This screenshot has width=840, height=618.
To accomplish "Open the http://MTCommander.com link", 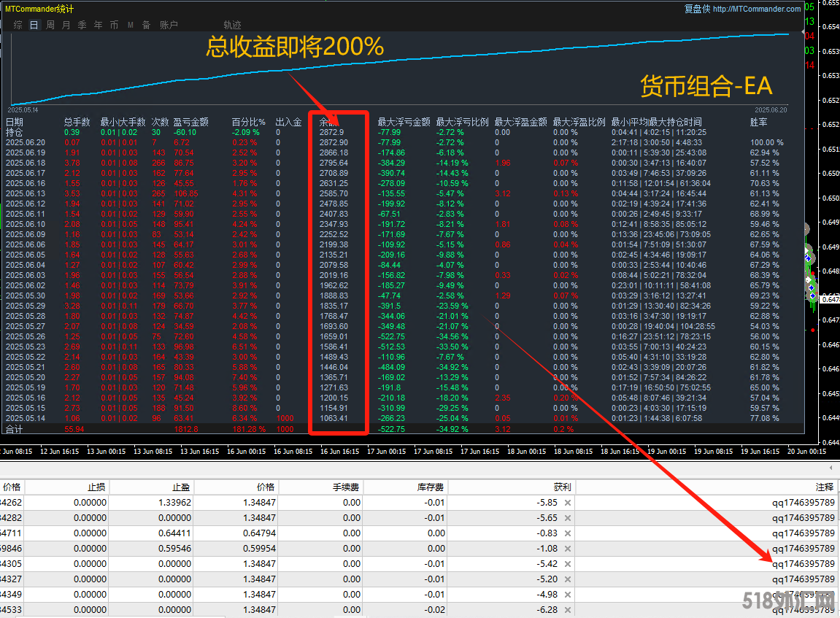I will [757, 9].
